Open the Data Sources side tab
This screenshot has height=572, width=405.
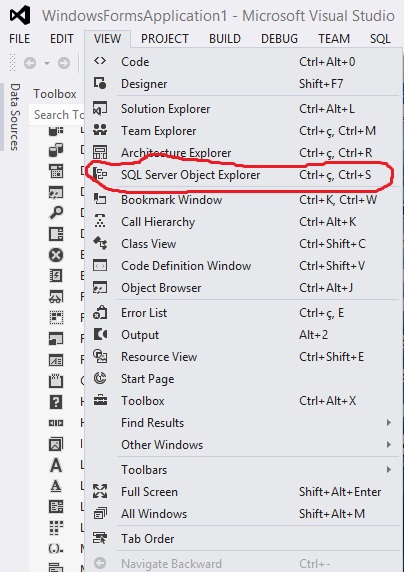tap(15, 117)
